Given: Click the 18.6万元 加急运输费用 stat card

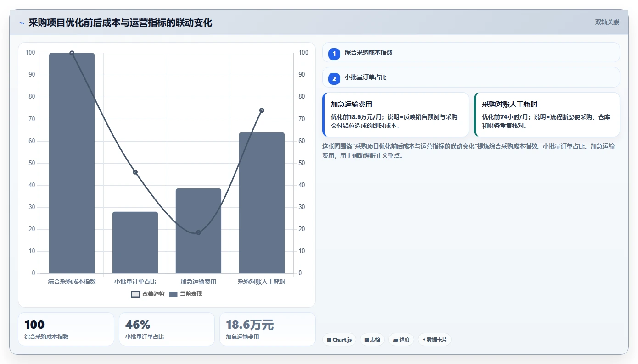Looking at the screenshot, I should [x=268, y=329].
